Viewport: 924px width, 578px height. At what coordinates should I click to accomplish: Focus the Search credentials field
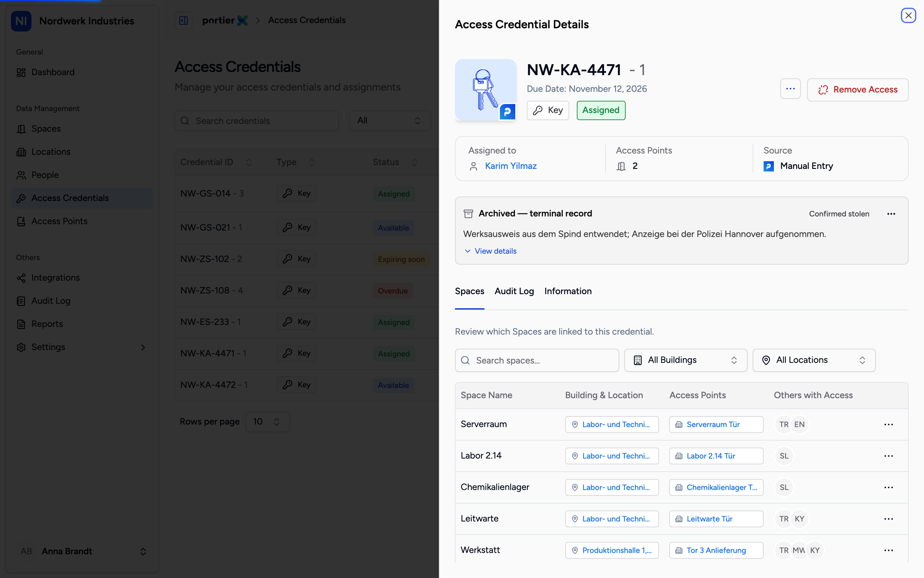point(257,121)
